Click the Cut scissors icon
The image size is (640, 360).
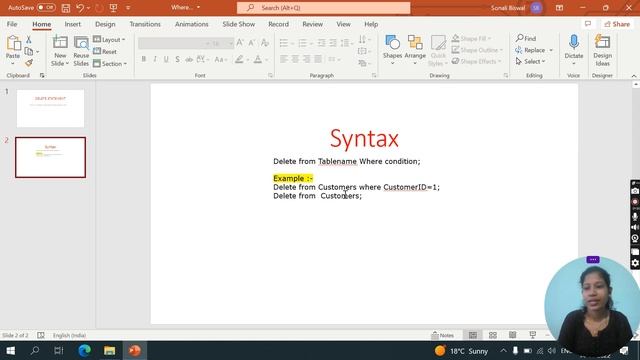coord(29,39)
